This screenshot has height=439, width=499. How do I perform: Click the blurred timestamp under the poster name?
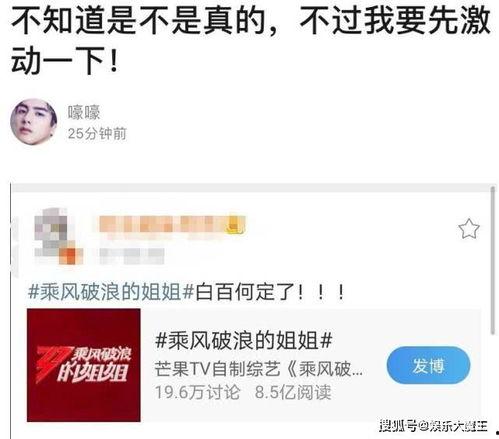coord(132,256)
